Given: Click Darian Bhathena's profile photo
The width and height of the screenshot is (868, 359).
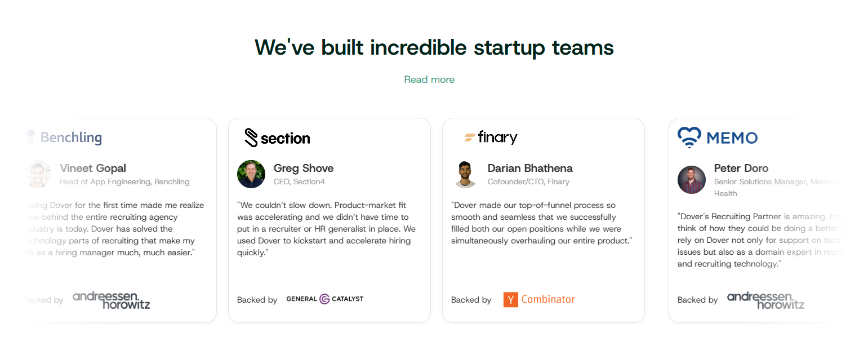Looking at the screenshot, I should click(465, 174).
